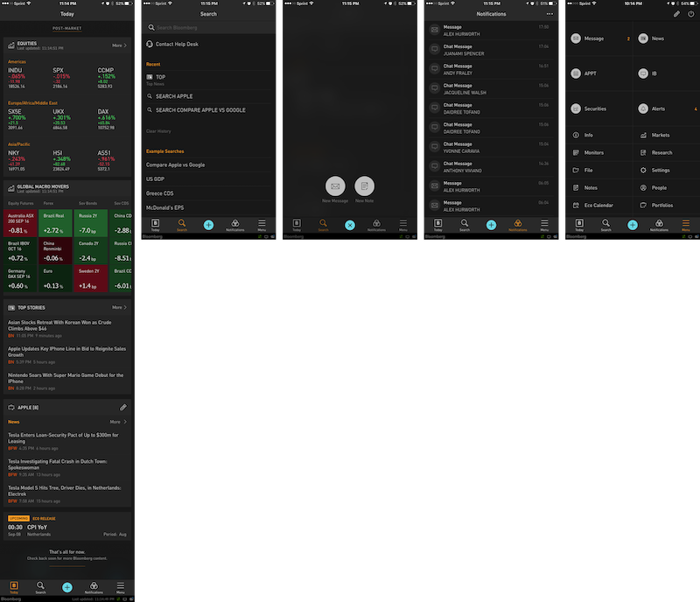Try example search McDonald's EPS
This screenshot has height=602, width=700.
pyautogui.click(x=208, y=207)
